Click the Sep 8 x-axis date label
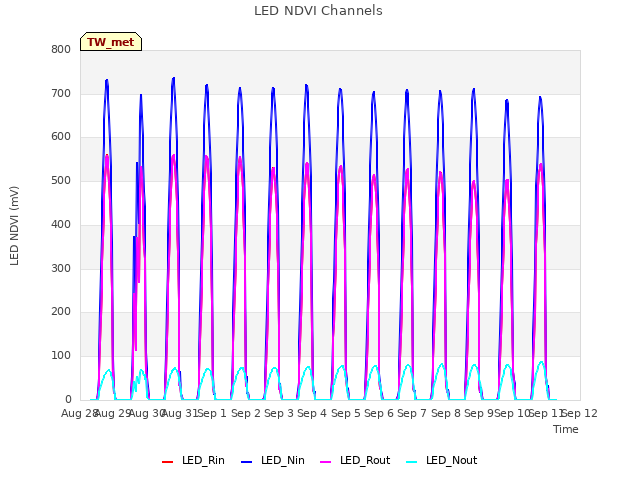The width and height of the screenshot is (640, 480). (x=446, y=413)
